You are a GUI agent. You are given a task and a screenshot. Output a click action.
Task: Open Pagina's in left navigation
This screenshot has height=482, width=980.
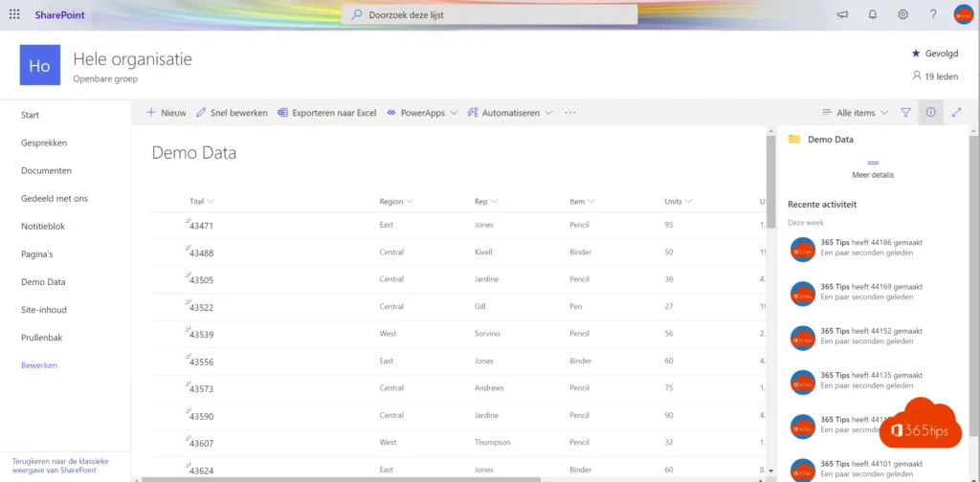click(38, 254)
